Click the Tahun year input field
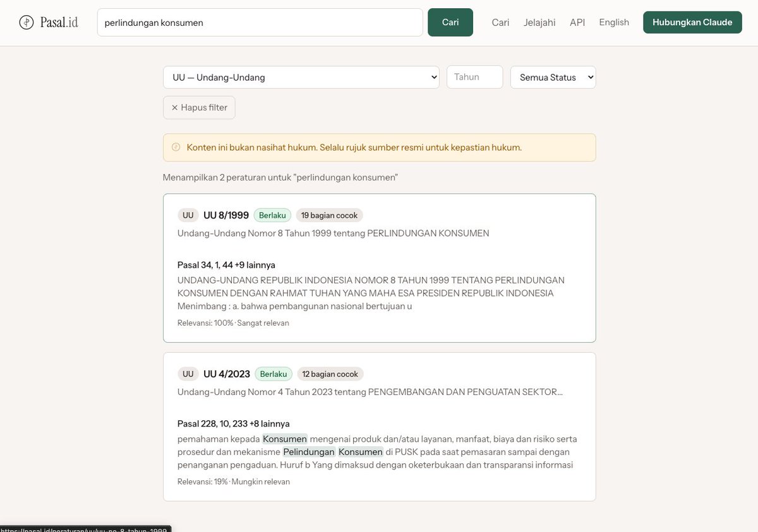 (475, 77)
